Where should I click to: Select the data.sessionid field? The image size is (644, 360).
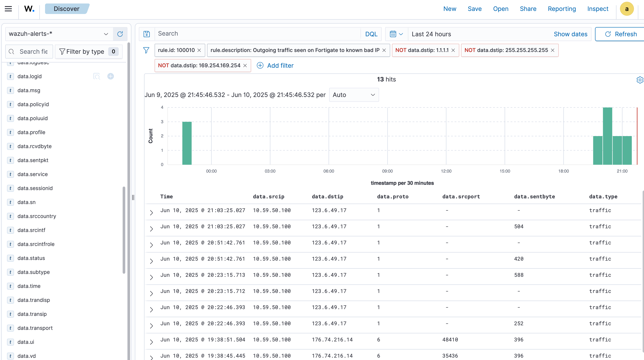point(35,188)
